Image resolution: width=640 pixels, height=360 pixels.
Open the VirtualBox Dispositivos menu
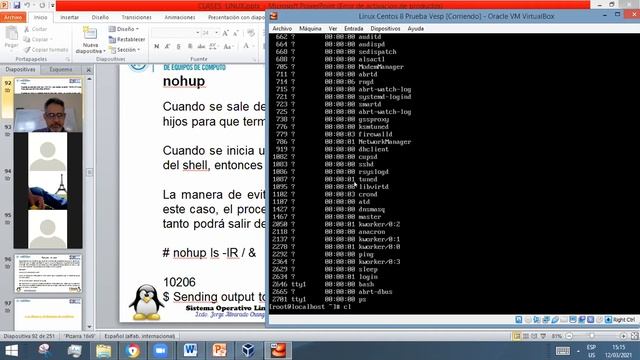click(385, 29)
